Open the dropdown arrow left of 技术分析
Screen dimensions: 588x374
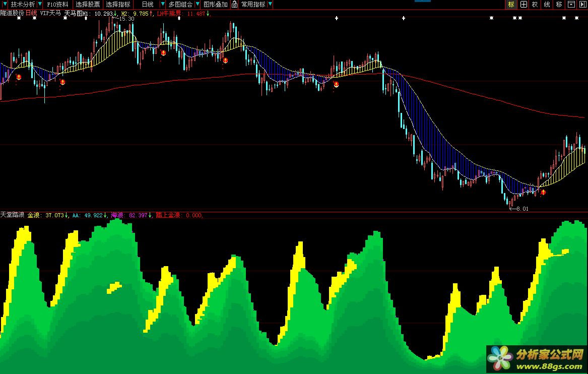click(5, 4)
